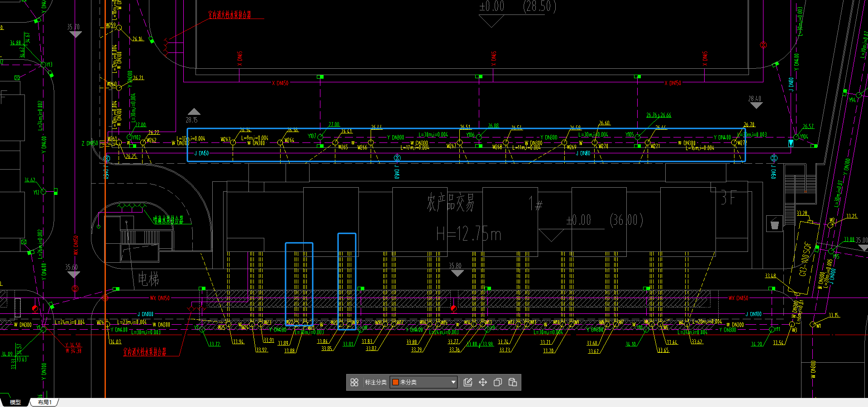Screen dimensions: 868x407
Task: Switch to the 布局1 layout tab
Action: tap(45, 402)
